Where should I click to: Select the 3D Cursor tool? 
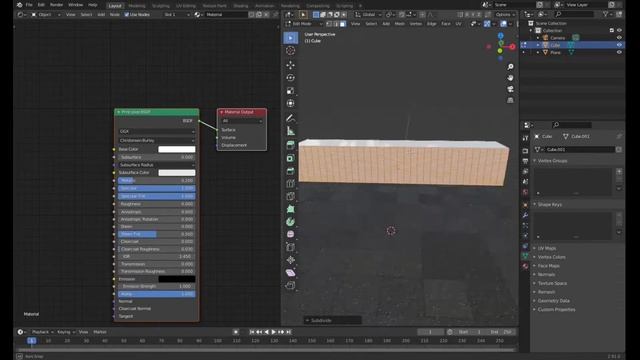[290, 51]
